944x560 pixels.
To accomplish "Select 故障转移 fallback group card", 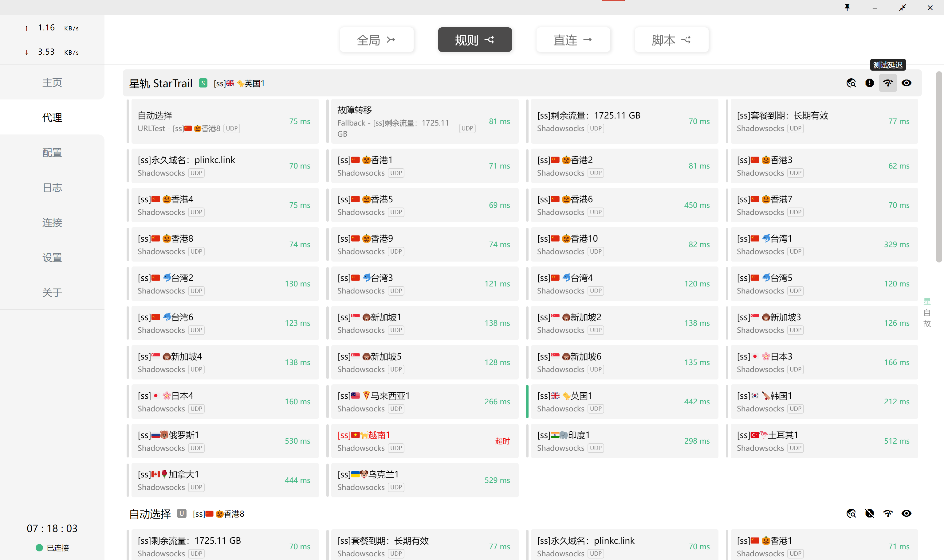I will (x=424, y=121).
